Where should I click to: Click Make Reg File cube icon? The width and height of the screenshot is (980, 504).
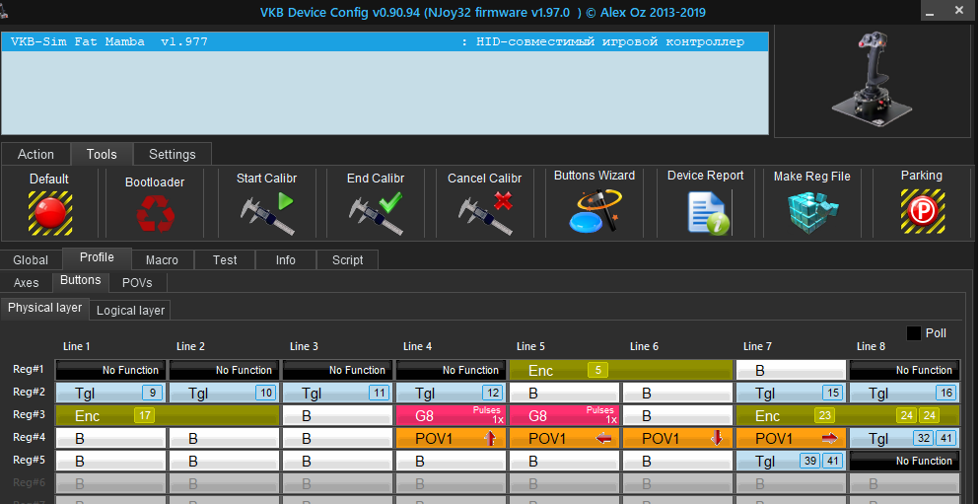tap(812, 212)
